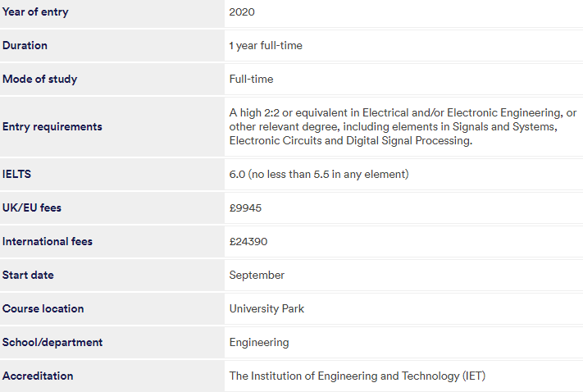The height and width of the screenshot is (392, 583).
Task: Click the Institution of Engineering and Technology text
Action: (358, 376)
